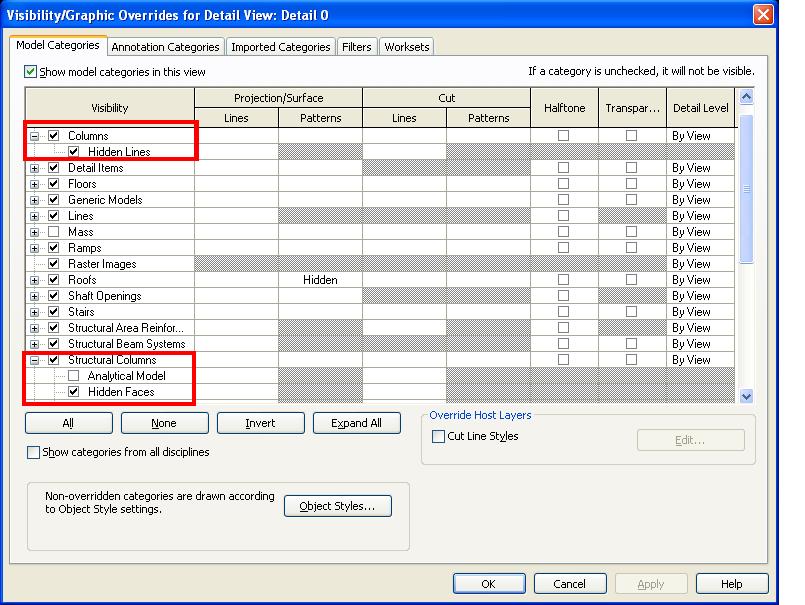The image size is (805, 605).
Task: Click the OK button
Action: click(x=488, y=583)
